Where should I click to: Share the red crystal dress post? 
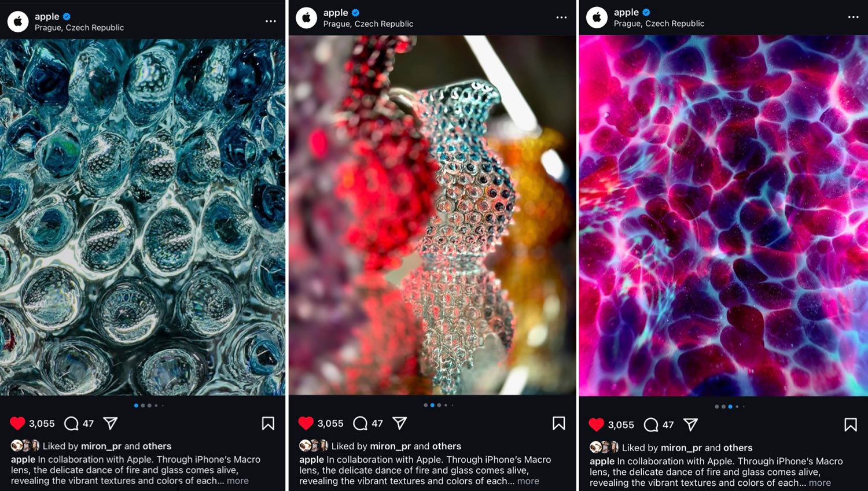point(399,423)
